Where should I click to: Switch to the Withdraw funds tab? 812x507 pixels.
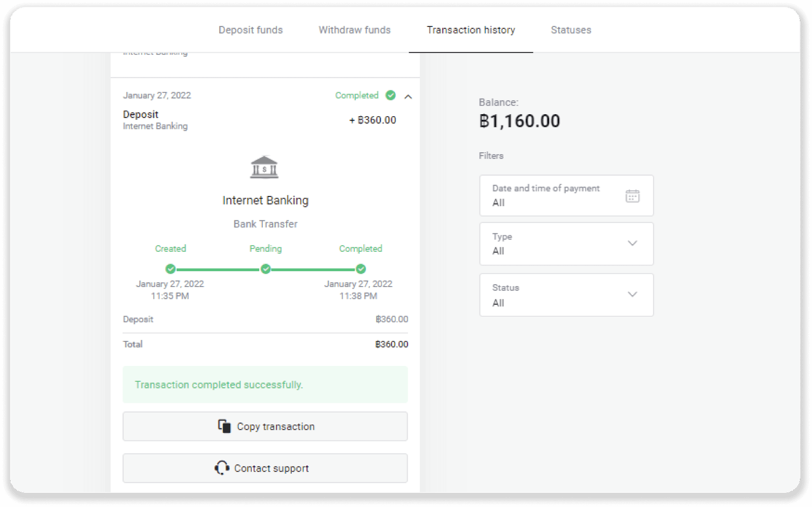(x=355, y=30)
